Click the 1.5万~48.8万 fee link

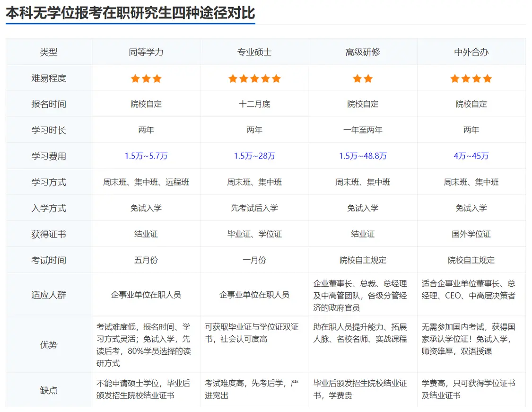click(x=363, y=156)
